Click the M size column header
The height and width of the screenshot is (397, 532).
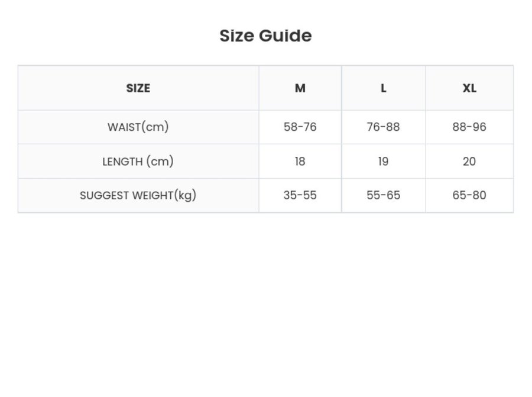click(300, 88)
